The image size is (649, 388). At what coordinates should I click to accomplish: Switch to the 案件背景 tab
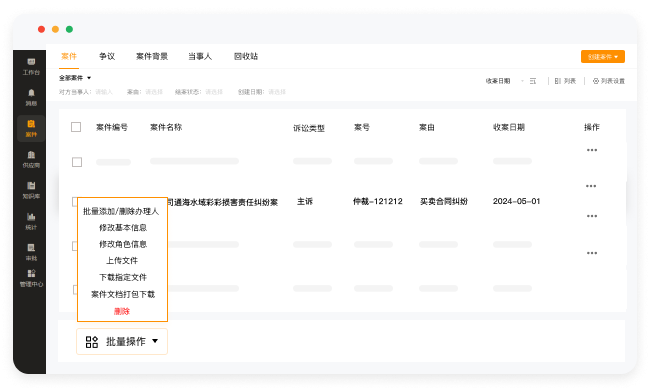click(152, 56)
